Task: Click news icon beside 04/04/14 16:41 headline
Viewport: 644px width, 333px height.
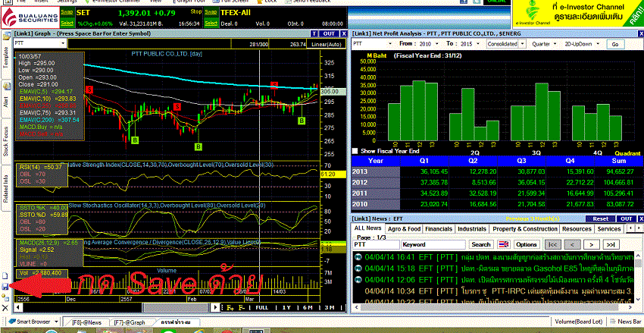Action: [358, 257]
